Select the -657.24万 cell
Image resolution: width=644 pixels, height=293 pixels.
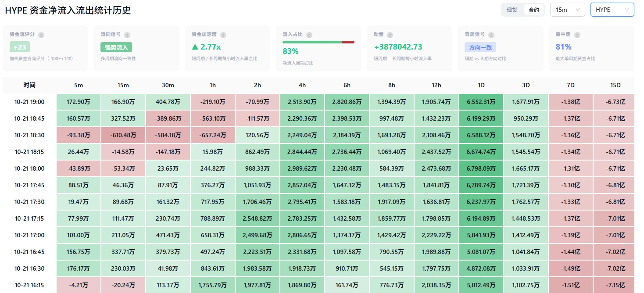point(213,135)
